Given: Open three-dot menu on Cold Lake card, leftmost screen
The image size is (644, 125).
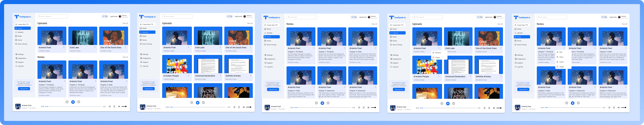Looking at the screenshot, I should point(95,47).
